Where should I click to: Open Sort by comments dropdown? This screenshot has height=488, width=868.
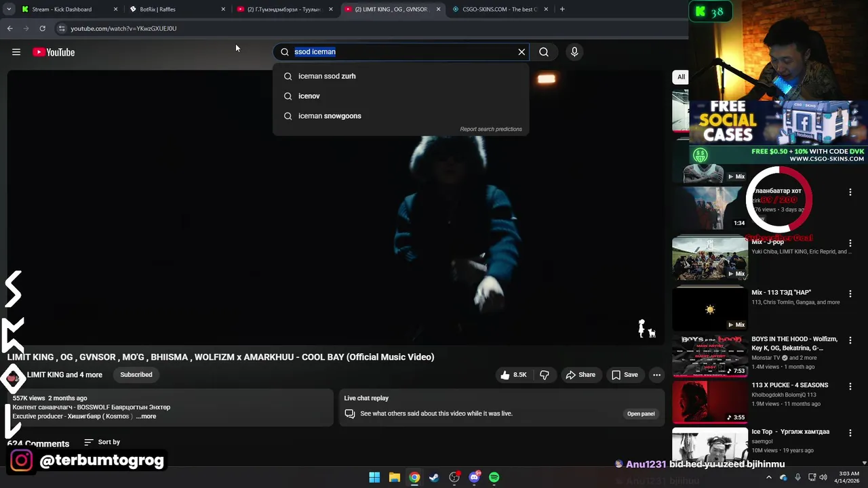102,442
